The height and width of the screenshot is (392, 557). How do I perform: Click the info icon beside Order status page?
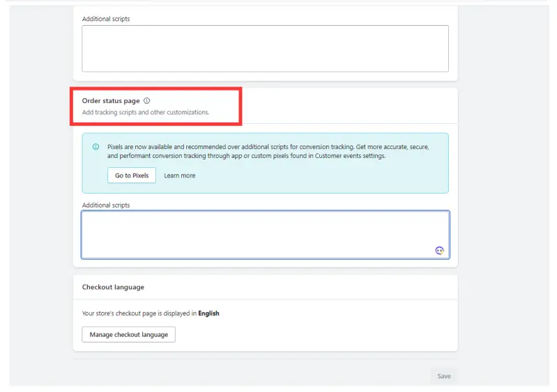coord(146,101)
